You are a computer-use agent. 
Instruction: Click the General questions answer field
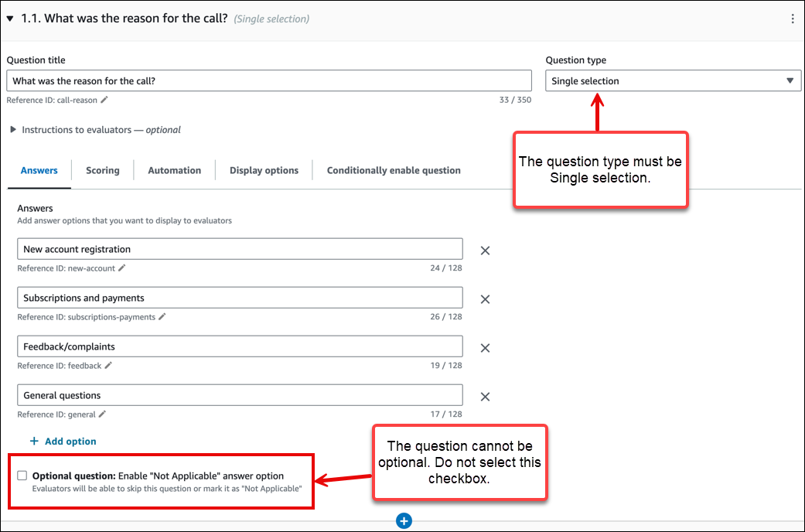point(240,395)
